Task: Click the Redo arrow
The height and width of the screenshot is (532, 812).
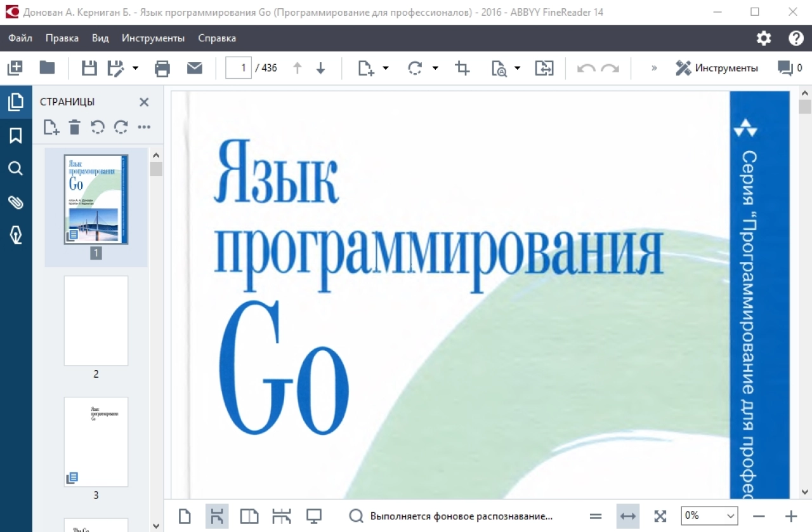Action: pos(610,68)
